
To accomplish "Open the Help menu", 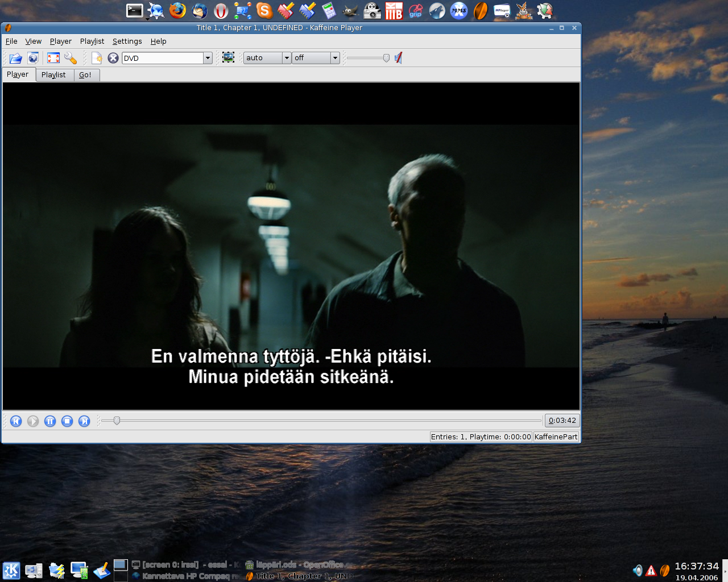I will click(158, 41).
